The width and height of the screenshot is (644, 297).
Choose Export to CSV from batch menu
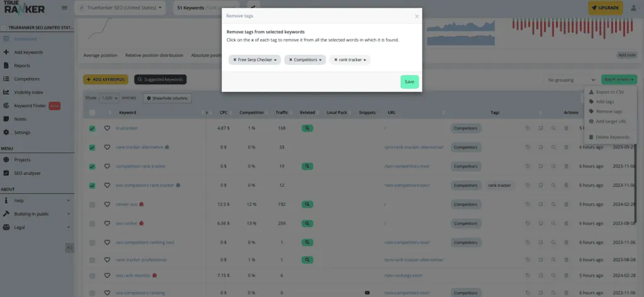[609, 92]
